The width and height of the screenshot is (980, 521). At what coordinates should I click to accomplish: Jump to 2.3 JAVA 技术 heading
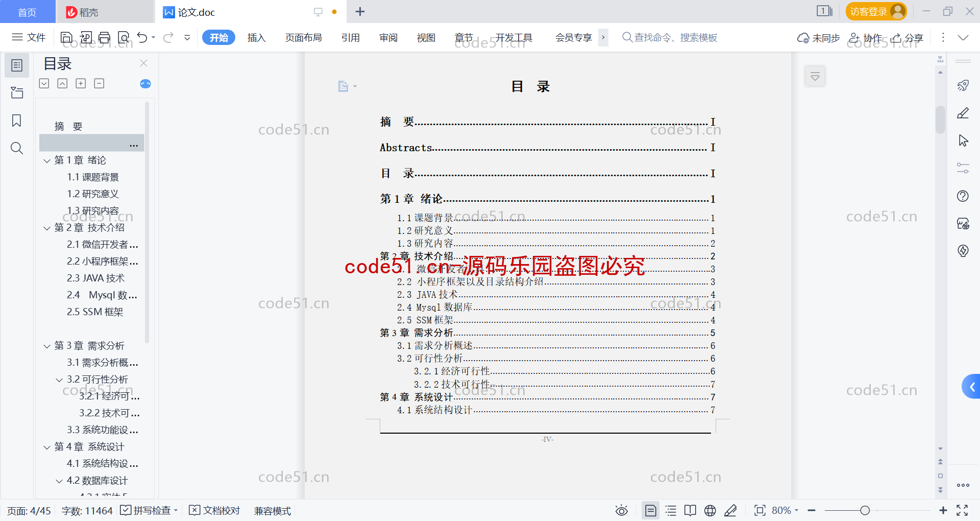pyautogui.click(x=95, y=278)
